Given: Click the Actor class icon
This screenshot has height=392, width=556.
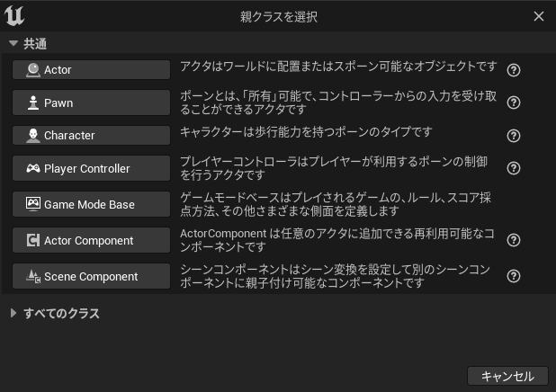Looking at the screenshot, I should 32,69.
